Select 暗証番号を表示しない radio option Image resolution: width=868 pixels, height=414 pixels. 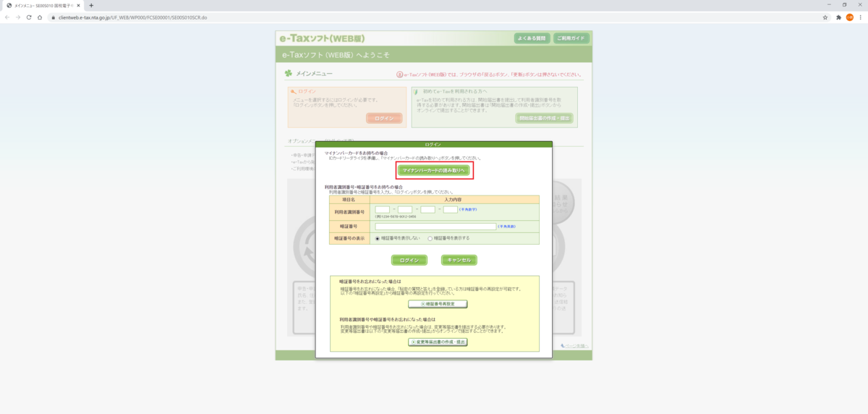pos(378,238)
